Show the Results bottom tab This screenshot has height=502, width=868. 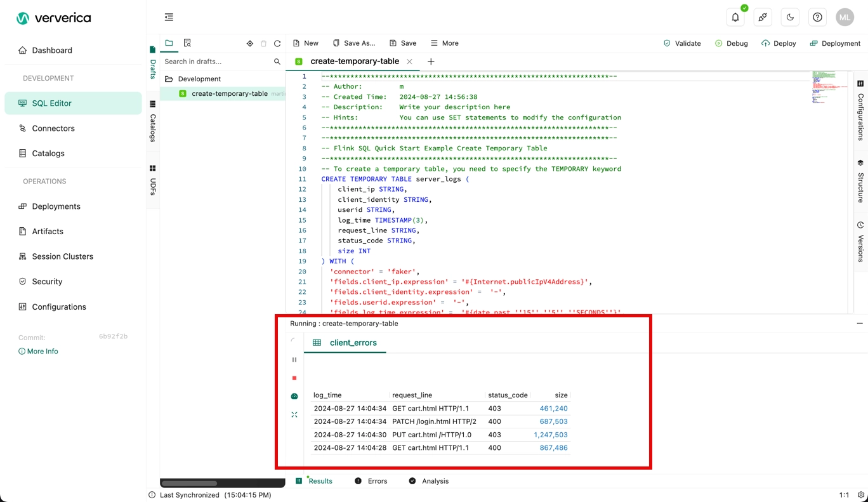tap(314, 481)
